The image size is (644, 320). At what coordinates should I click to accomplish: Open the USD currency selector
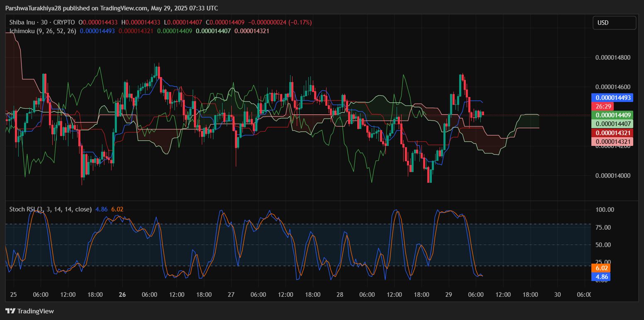614,23
